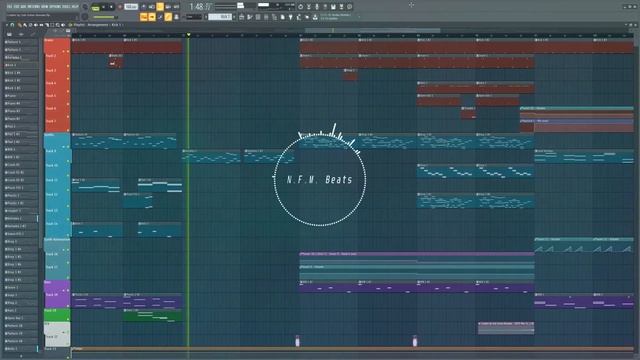Switch to first picker panel tab icon
This screenshot has height=360, width=640.
coord(9,34)
